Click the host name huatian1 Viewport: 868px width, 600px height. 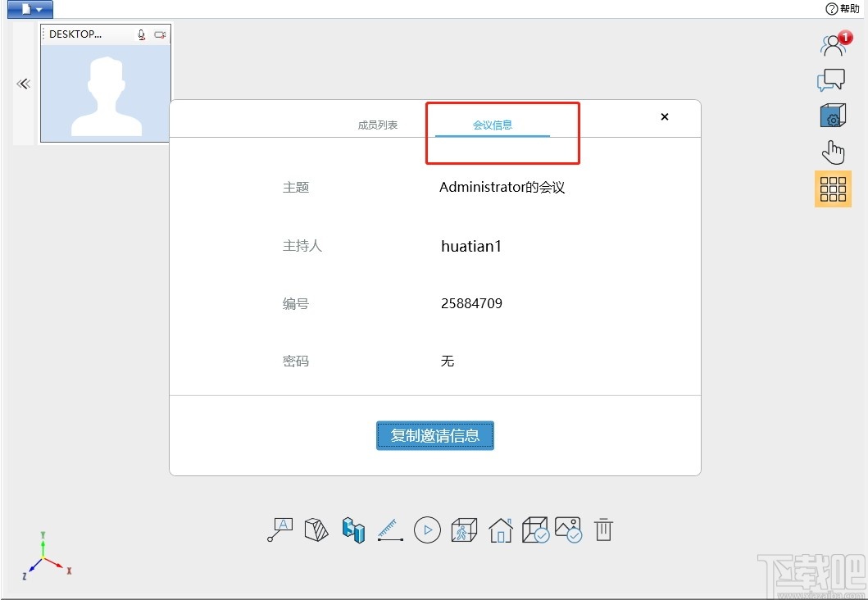click(471, 246)
